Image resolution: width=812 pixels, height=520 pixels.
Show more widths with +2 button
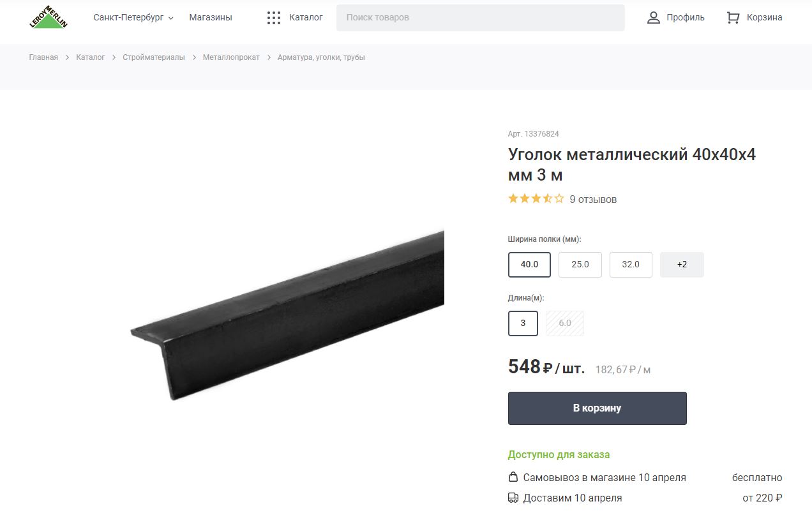coord(682,265)
